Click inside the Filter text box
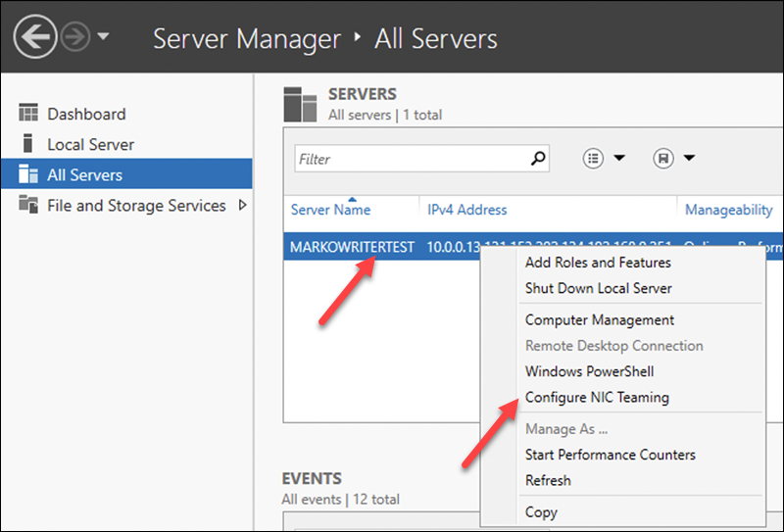The image size is (784, 532). click(421, 159)
